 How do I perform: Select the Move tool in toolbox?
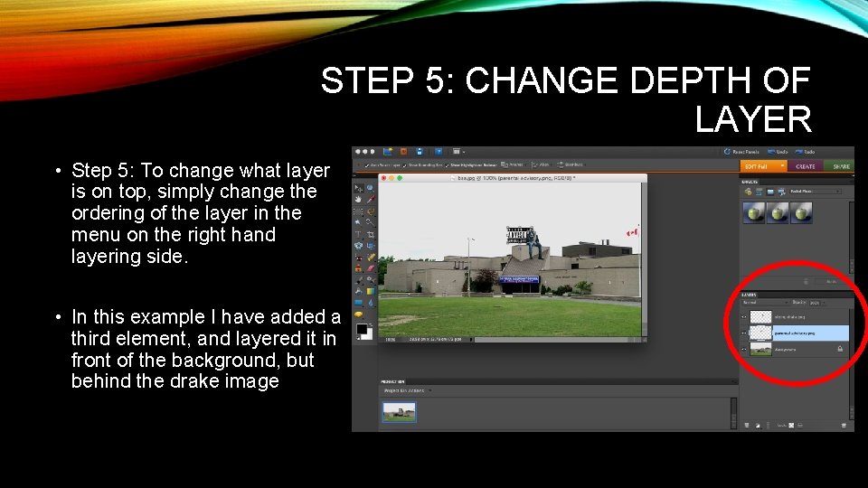click(358, 188)
